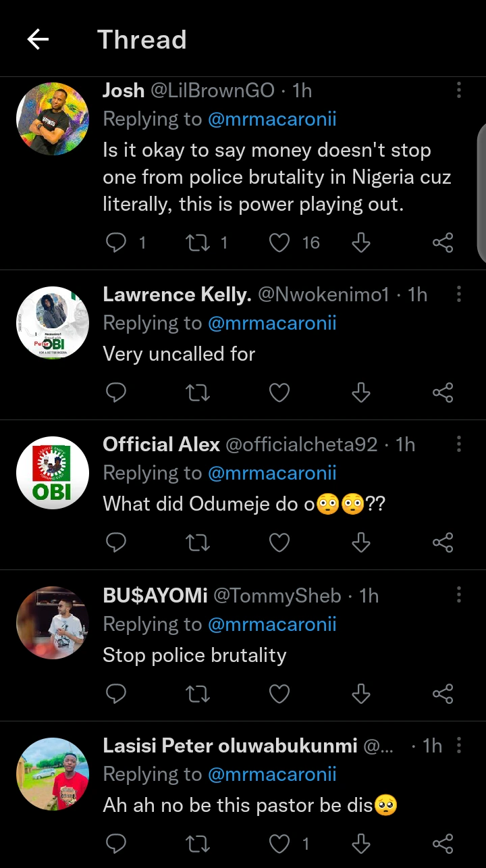Screen dimensions: 486x868
Task: Reply to Official Alex's Odumeje tweet
Action: pos(117,542)
